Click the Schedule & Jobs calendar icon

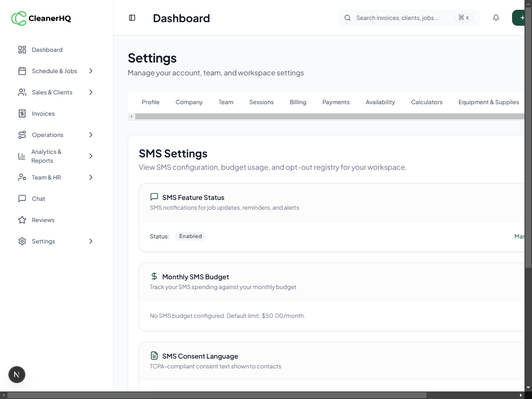(22, 71)
